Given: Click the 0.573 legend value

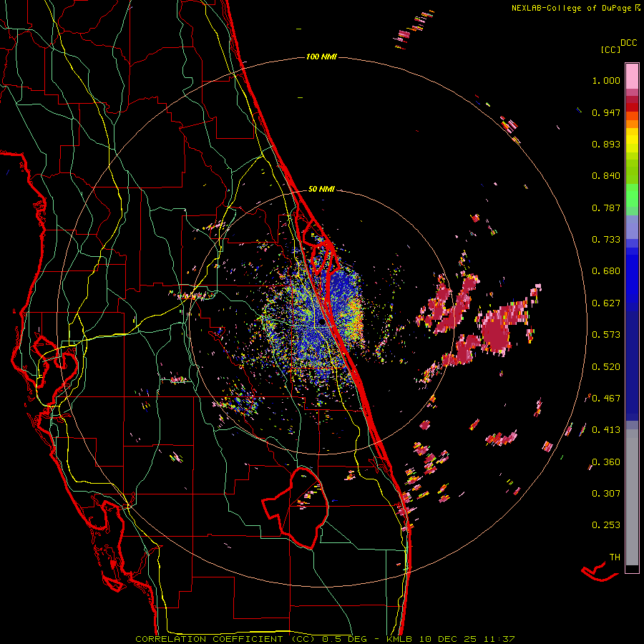Looking at the screenshot, I should (x=606, y=335).
